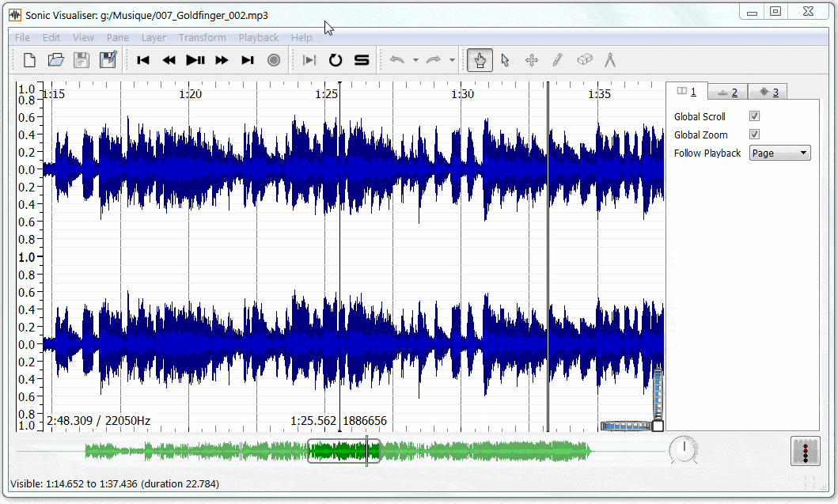Open the Playback menu
This screenshot has width=838, height=504.
pyautogui.click(x=259, y=37)
